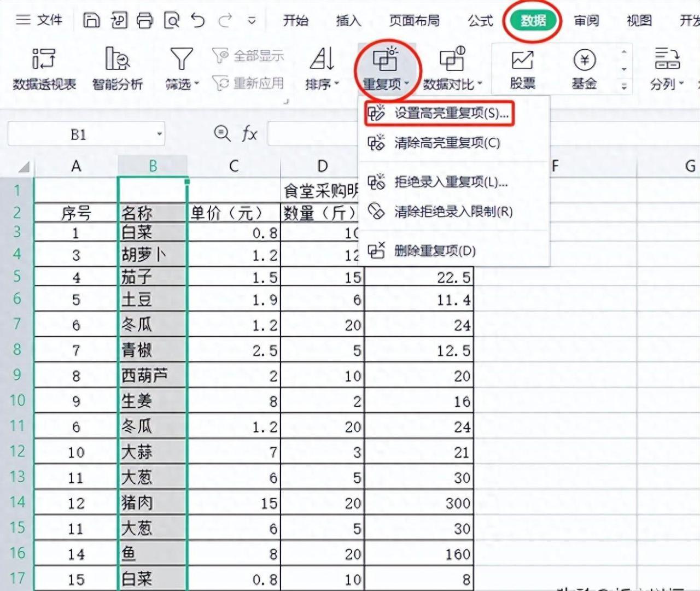700x591 pixels.
Task: Click the save-as icon in quick access toolbar
Action: [118, 20]
